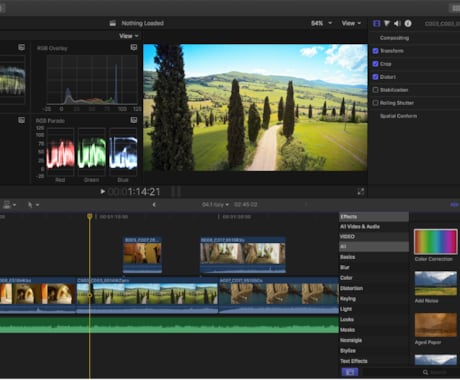Open the Color inspector funnel icon
Screen dimensions: 460x380
click(x=387, y=23)
